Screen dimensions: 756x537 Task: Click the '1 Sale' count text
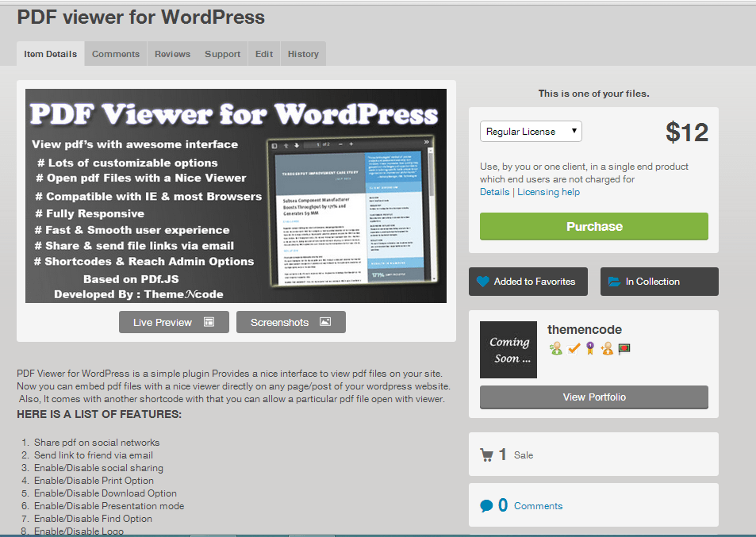tap(516, 455)
